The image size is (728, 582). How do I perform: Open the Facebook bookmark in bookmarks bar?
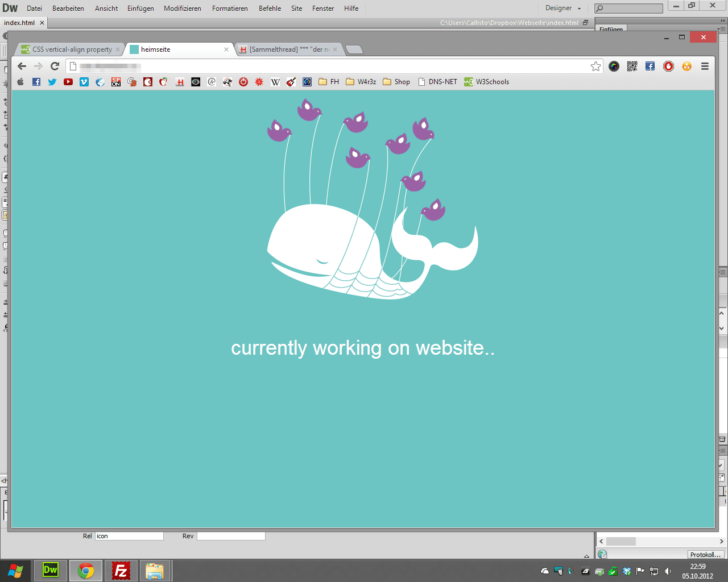pyautogui.click(x=36, y=82)
